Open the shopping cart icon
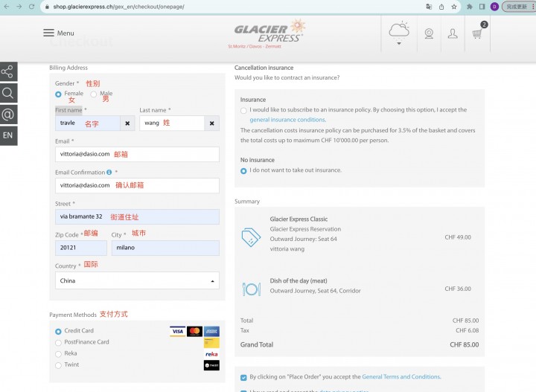536x392 pixels. (477, 33)
